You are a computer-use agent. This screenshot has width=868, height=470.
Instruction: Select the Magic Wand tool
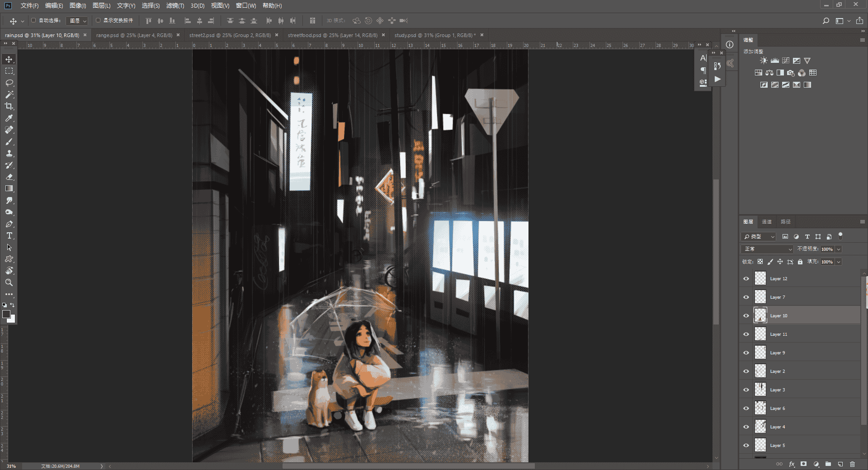[x=9, y=94]
